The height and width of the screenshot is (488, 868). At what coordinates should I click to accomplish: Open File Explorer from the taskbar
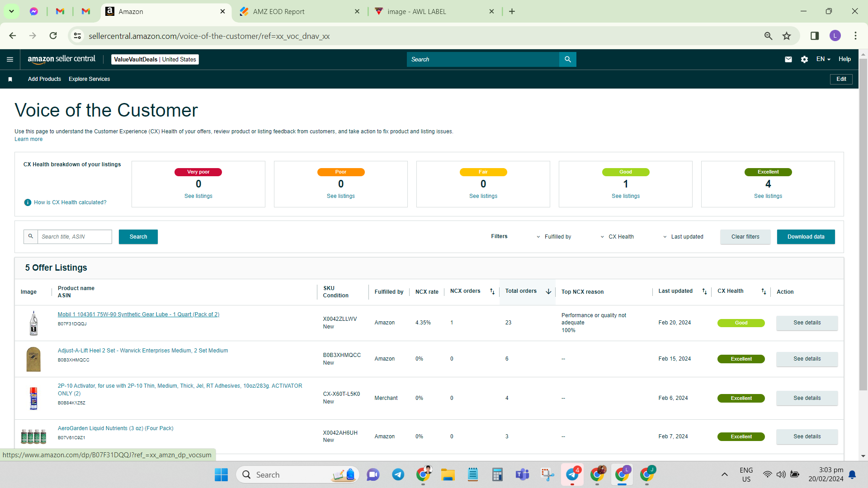click(x=448, y=474)
